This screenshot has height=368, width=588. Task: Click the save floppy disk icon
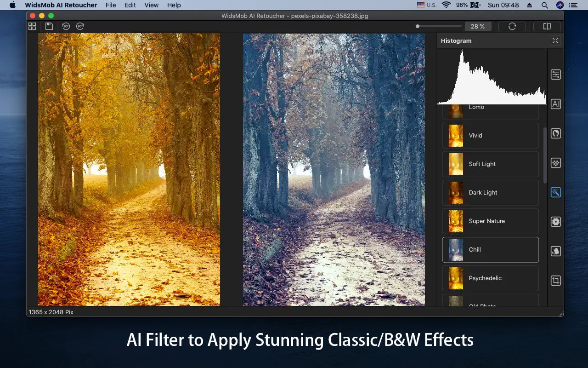pos(49,27)
